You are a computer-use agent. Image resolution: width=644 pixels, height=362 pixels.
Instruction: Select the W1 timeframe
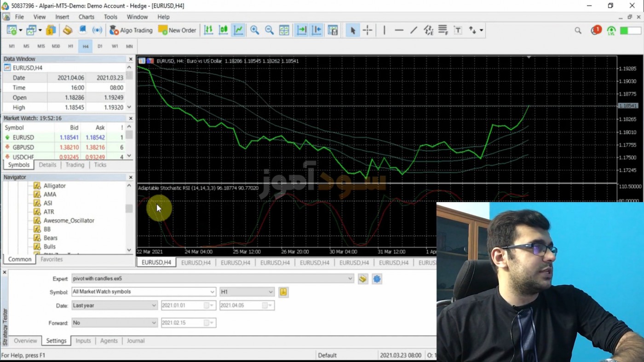[x=115, y=46]
